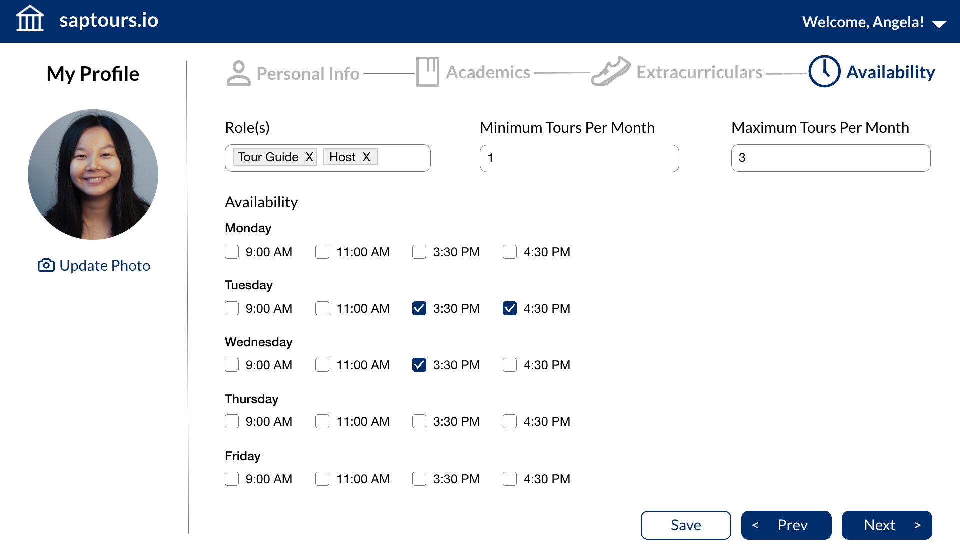Select the Availability step label
Screen dimensions: 960x560
[890, 72]
